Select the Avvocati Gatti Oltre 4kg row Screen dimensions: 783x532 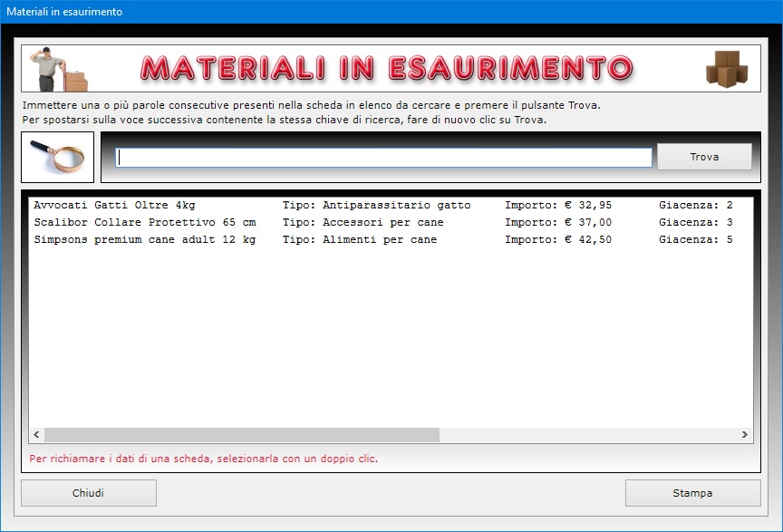tap(391, 205)
